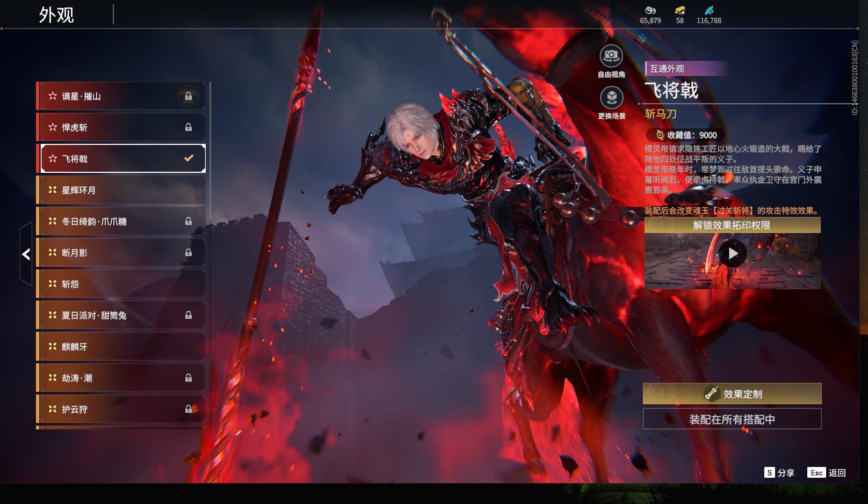This screenshot has width=868, height=504.
Task: Click lock icon on 摘星·摧山 row
Action: (189, 96)
